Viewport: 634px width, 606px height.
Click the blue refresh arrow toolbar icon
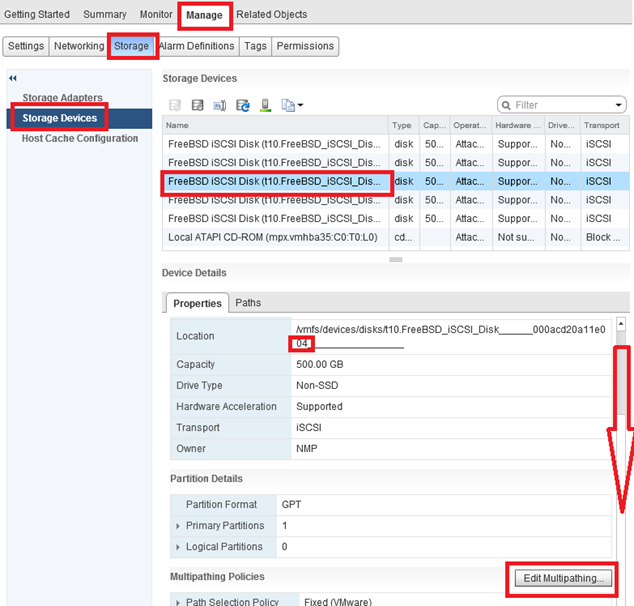point(243,105)
